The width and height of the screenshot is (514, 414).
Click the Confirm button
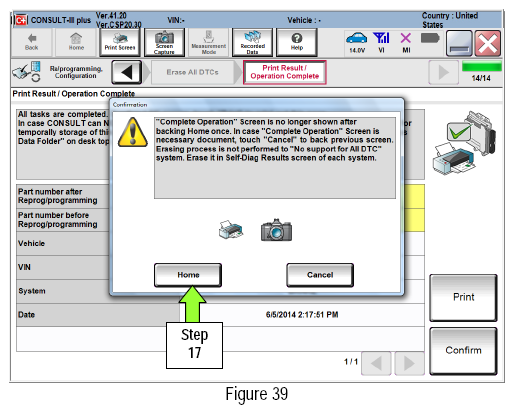tap(463, 351)
